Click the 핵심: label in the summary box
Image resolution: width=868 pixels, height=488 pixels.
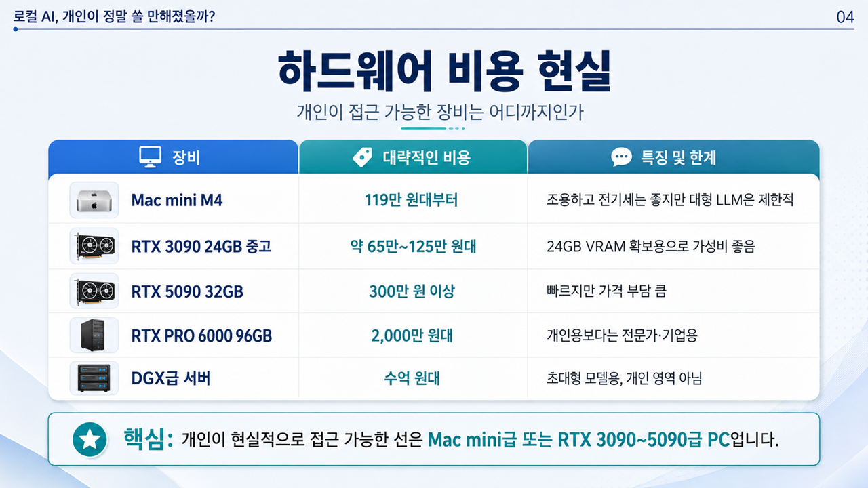(x=149, y=439)
